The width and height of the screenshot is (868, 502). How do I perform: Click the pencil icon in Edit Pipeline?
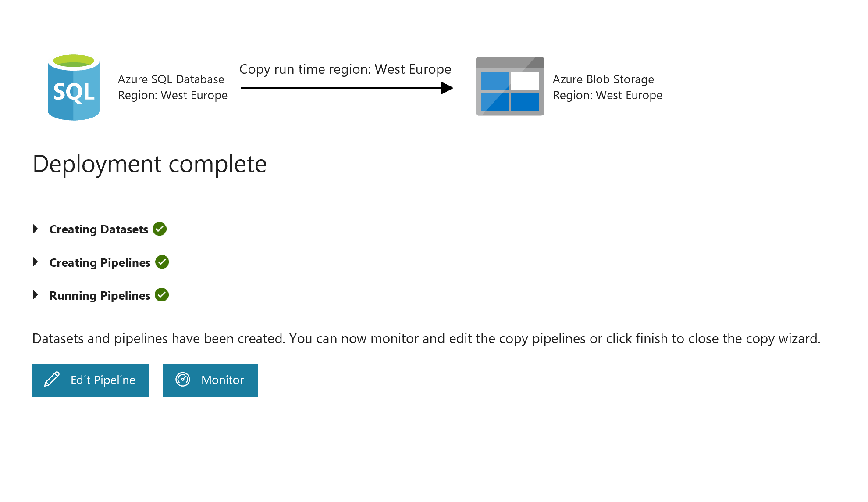tap(52, 380)
